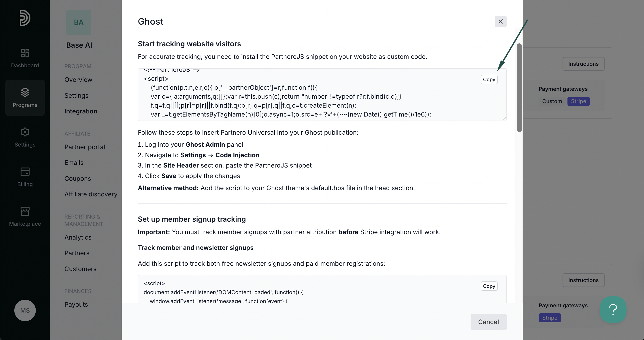Click the 'Start tracking website visitors' heading

point(189,44)
